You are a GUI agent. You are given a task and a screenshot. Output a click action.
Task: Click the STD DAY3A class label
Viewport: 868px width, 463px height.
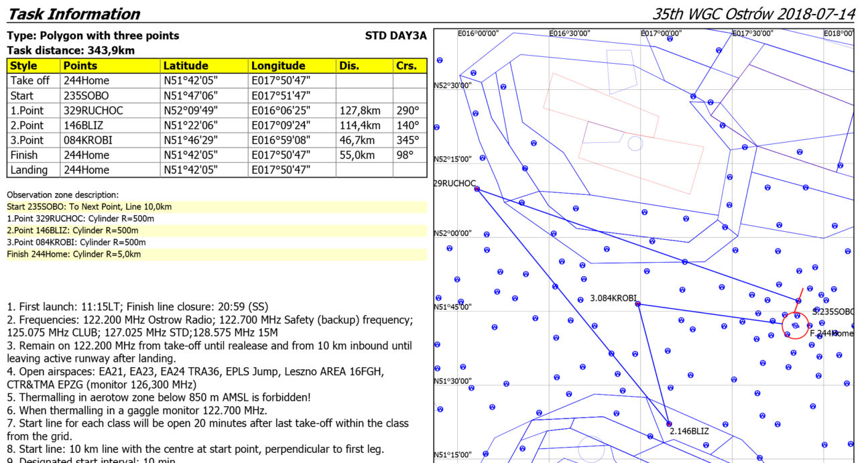pyautogui.click(x=395, y=36)
